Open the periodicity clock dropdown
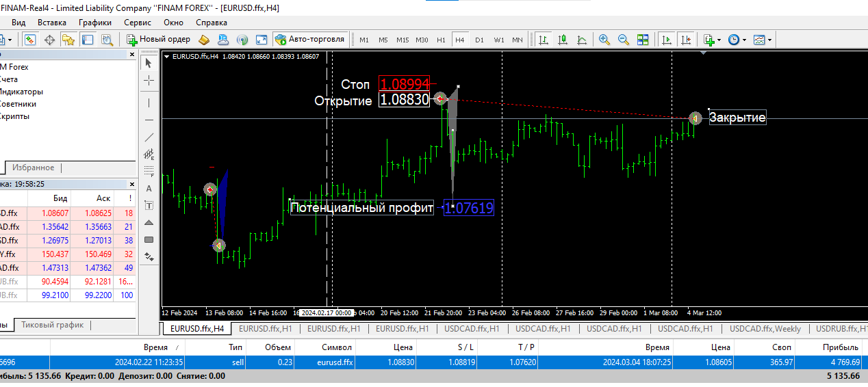Screen dimensions: 868x387 737,40
